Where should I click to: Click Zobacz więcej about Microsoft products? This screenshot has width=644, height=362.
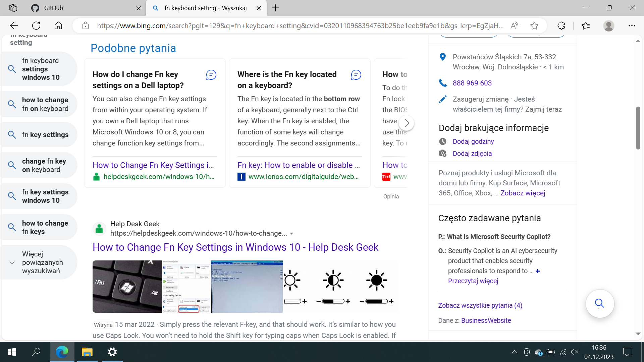[523, 193]
